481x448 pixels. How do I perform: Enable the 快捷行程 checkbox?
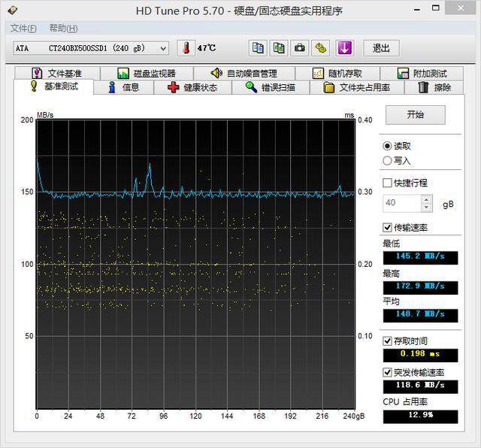coord(388,183)
